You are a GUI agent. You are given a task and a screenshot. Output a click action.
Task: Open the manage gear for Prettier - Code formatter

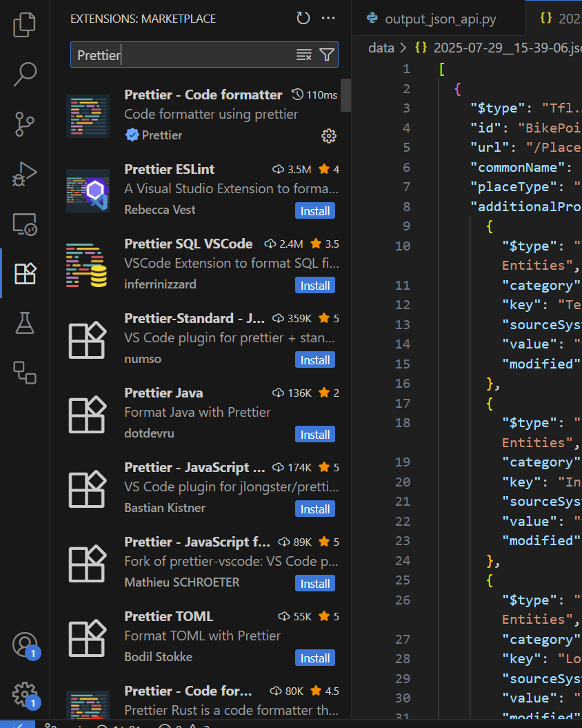pyautogui.click(x=329, y=135)
